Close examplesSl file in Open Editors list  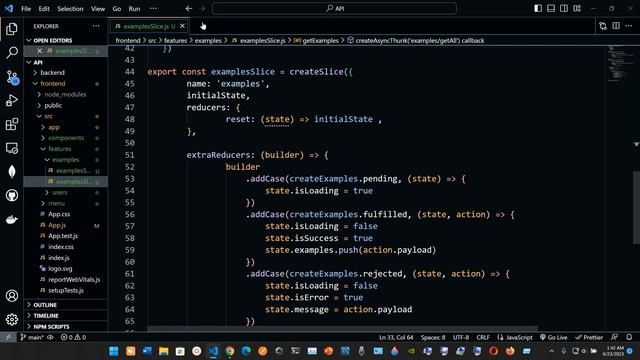[x=40, y=51]
